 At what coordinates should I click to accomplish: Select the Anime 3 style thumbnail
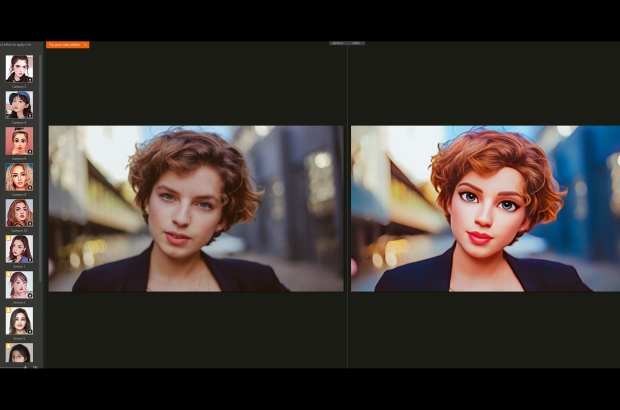[x=19, y=320]
